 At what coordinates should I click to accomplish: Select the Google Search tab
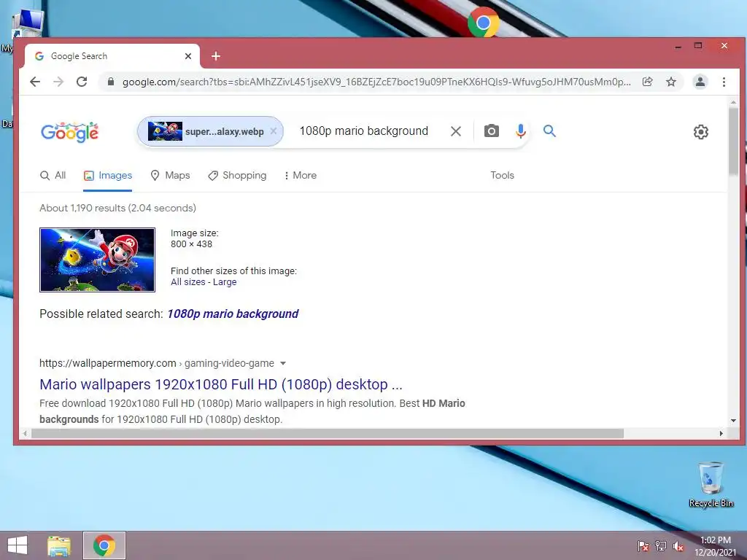coord(112,56)
